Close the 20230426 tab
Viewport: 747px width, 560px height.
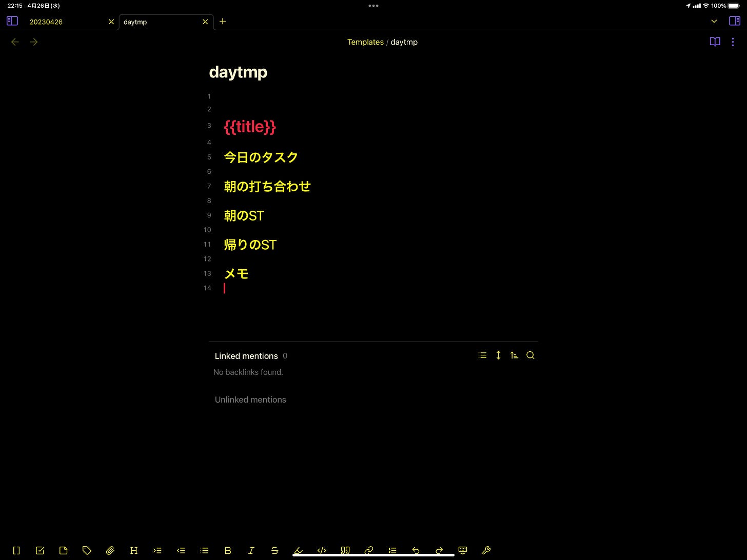point(111,22)
